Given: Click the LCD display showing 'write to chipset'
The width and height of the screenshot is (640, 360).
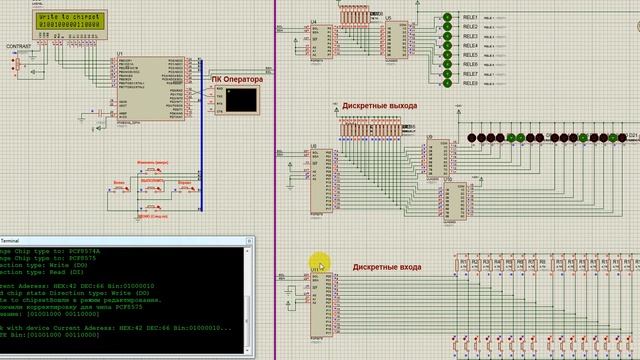Looking at the screenshot, I should click(x=70, y=24).
